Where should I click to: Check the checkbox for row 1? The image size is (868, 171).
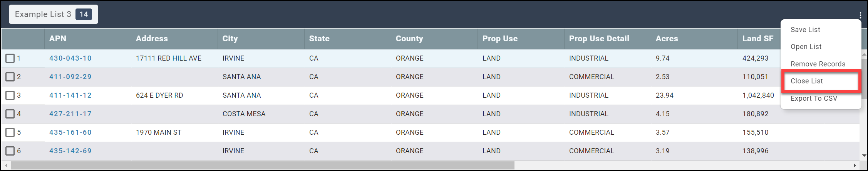click(10, 58)
